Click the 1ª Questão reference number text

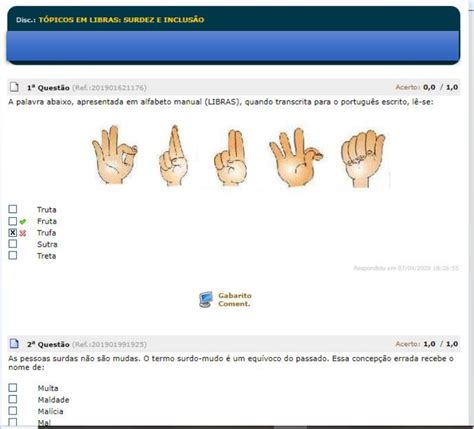point(109,88)
